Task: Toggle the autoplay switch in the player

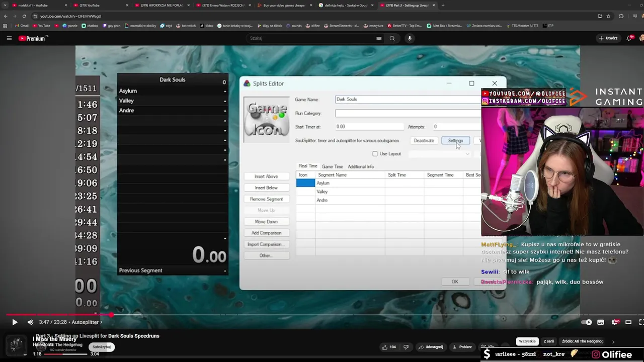Action: pyautogui.click(x=586, y=322)
